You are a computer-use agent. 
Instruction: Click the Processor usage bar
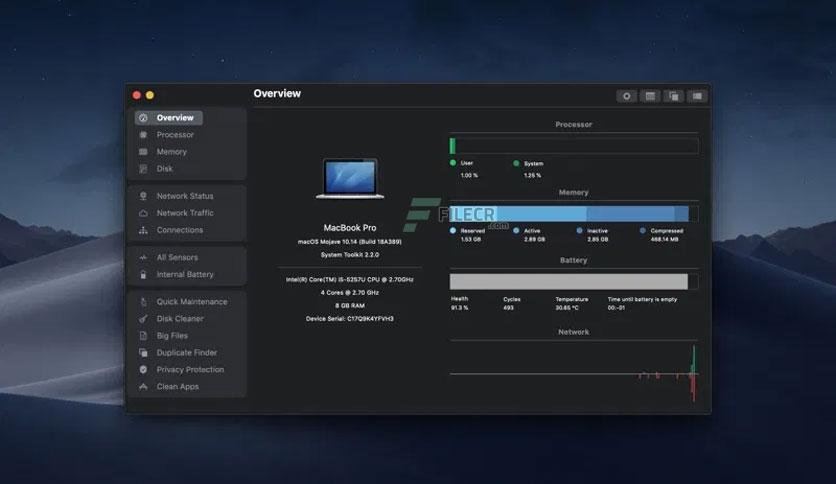coord(574,146)
